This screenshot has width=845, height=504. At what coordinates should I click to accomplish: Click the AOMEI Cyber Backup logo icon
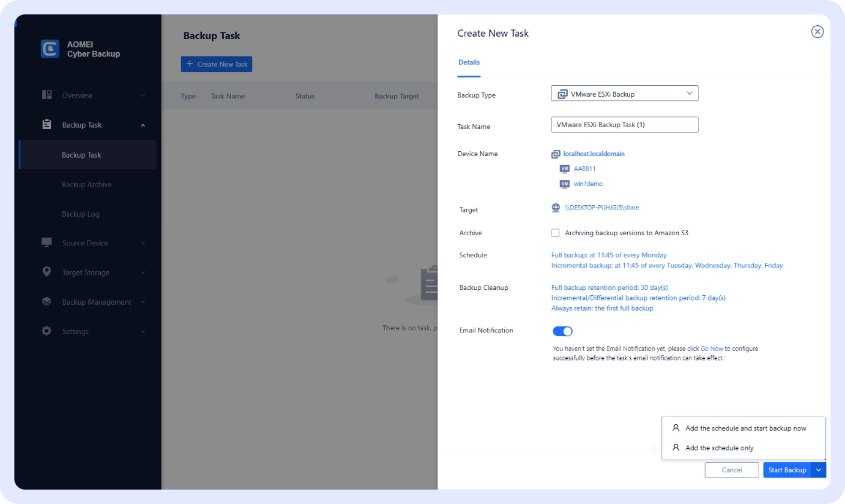coord(50,49)
